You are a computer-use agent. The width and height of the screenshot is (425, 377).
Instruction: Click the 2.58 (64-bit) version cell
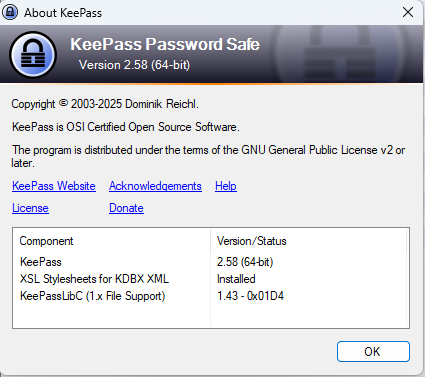(245, 262)
